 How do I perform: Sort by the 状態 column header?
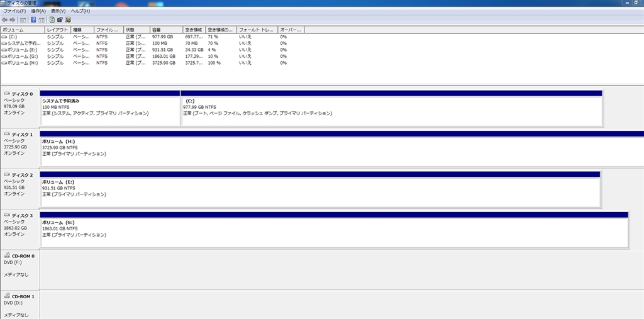click(x=136, y=30)
